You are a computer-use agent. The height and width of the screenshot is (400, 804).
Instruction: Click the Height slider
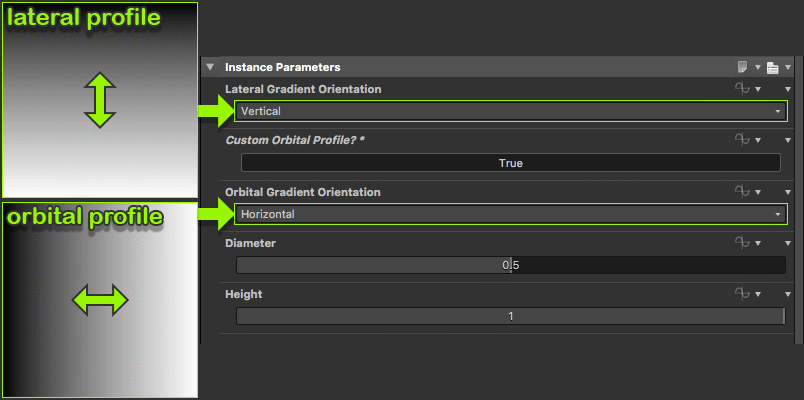coord(510,316)
